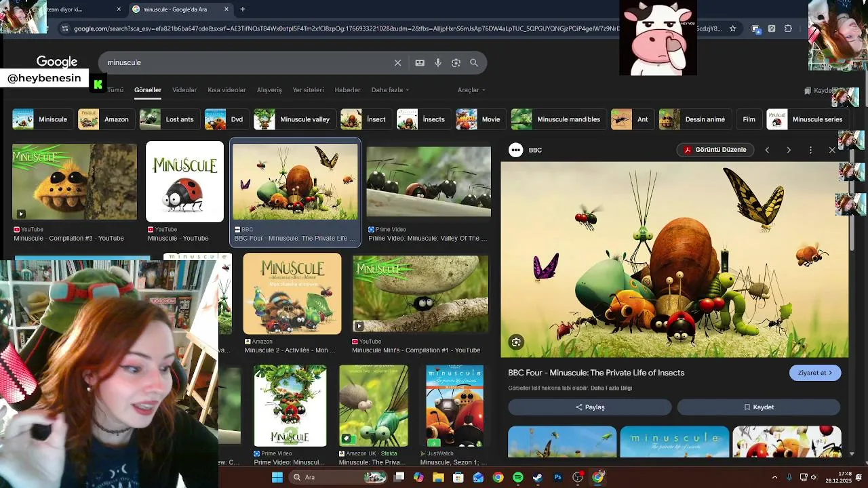Open Windows taskbar Ara search box
Screen dimensions: 868x488
[x=338, y=477]
